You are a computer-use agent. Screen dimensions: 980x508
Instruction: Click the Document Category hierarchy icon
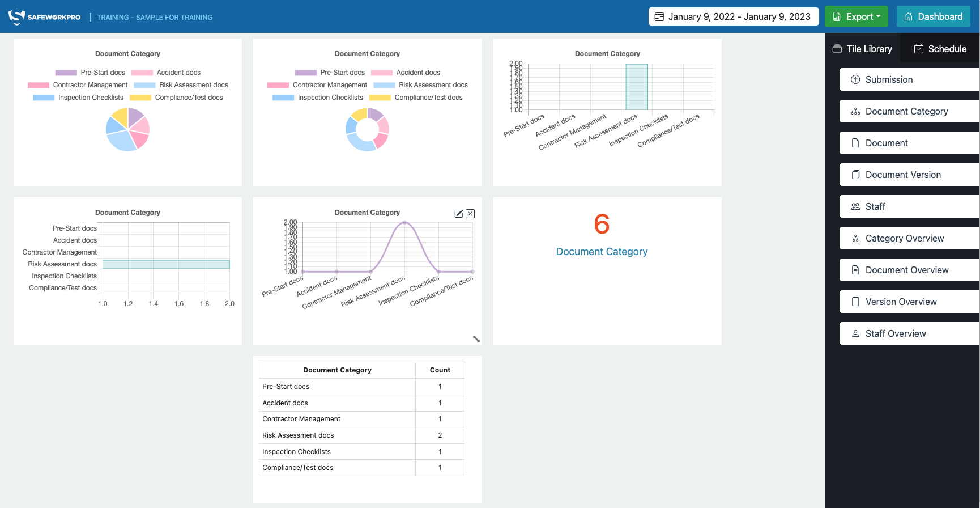[x=855, y=111]
